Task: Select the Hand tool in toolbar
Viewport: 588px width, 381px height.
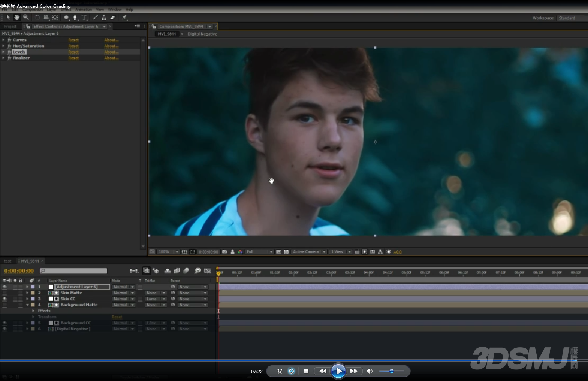Action: coord(17,18)
